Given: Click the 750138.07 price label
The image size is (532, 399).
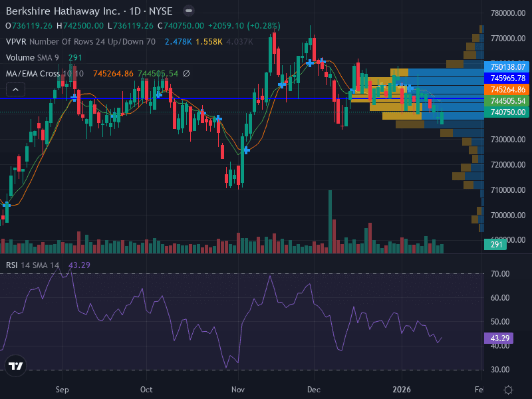Looking at the screenshot, I should click(507, 67).
